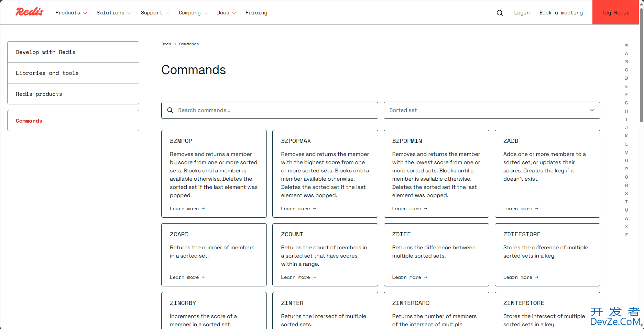
Task: Open Redis products section
Action: [x=73, y=94]
